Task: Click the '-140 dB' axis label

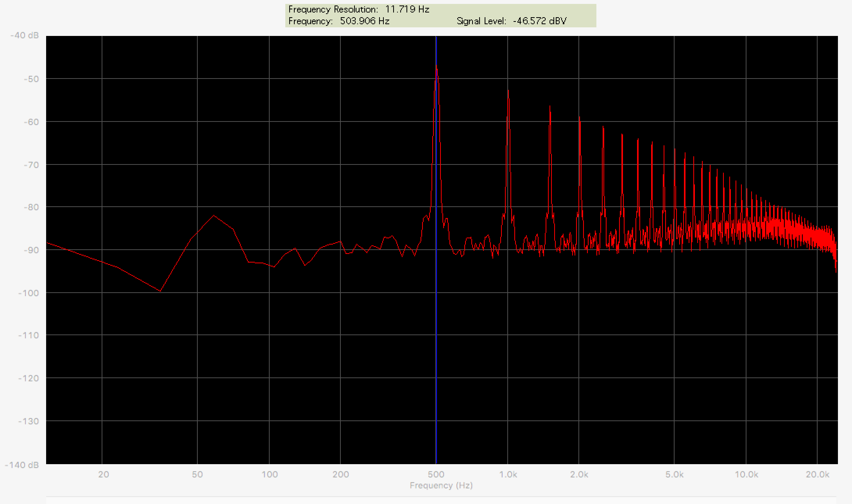Action: click(x=22, y=465)
